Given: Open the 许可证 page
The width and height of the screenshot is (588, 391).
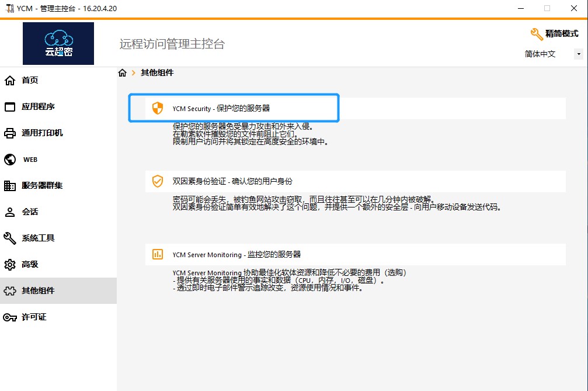Looking at the screenshot, I should 58,317.
